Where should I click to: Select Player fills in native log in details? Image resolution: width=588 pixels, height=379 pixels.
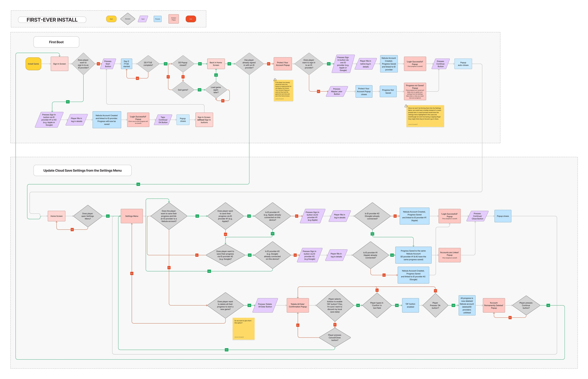point(366,64)
